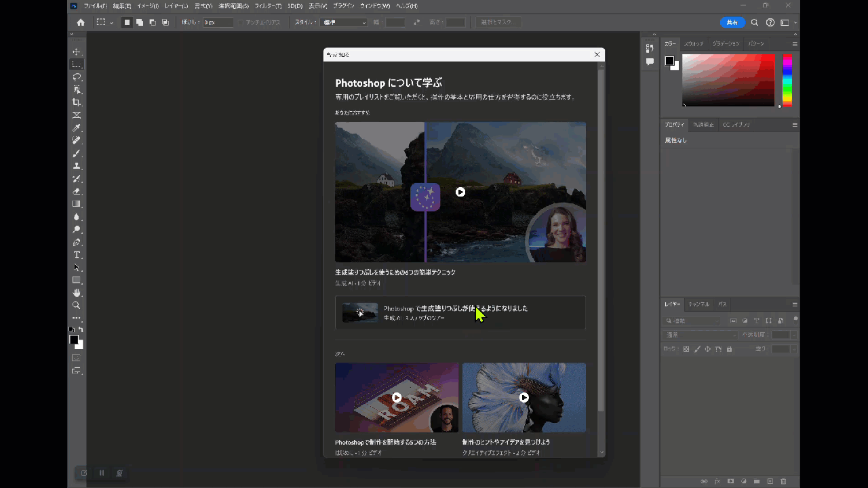Image resolution: width=868 pixels, height=488 pixels.
Task: Click the delete layer trash icon
Action: tap(783, 481)
